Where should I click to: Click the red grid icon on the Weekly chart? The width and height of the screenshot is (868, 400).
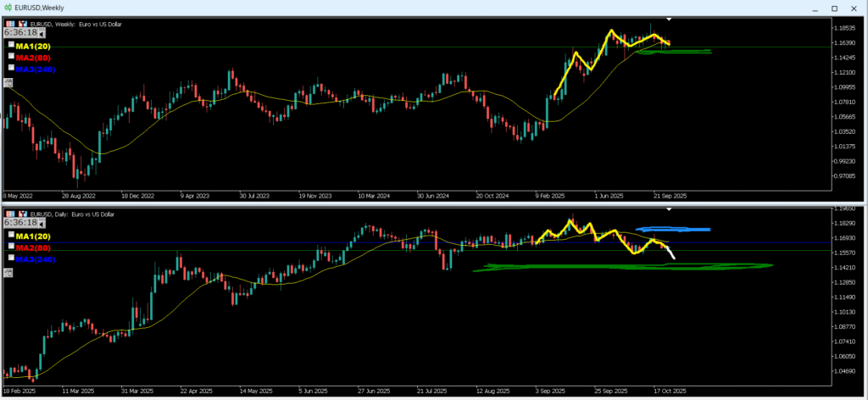click(x=10, y=24)
